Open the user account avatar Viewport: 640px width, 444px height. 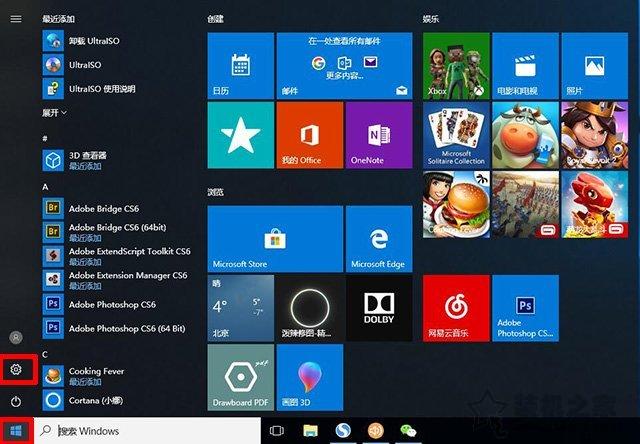[x=16, y=337]
